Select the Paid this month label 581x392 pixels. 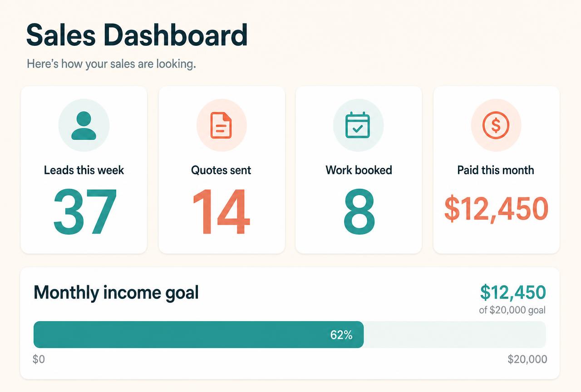click(496, 170)
